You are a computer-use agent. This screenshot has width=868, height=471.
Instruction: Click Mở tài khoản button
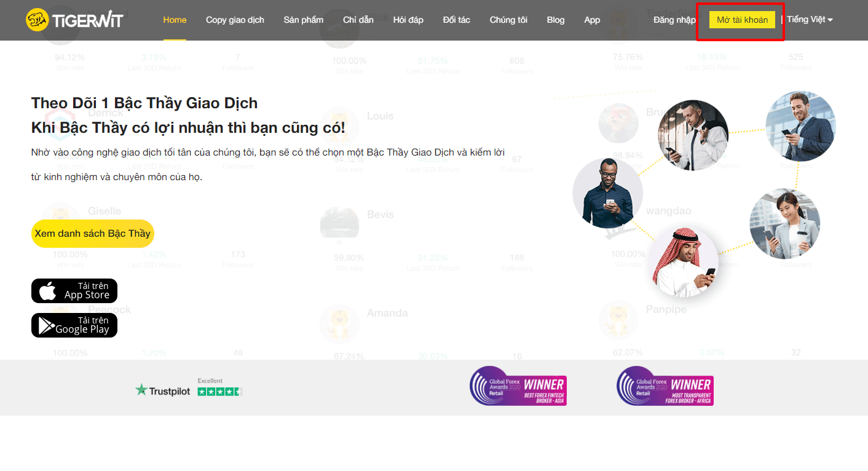coord(742,20)
